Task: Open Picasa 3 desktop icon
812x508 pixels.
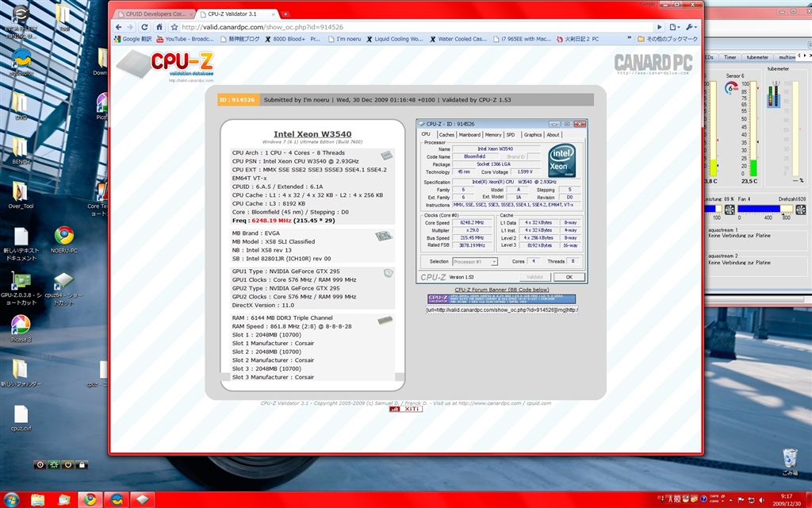Action: pyautogui.click(x=21, y=329)
